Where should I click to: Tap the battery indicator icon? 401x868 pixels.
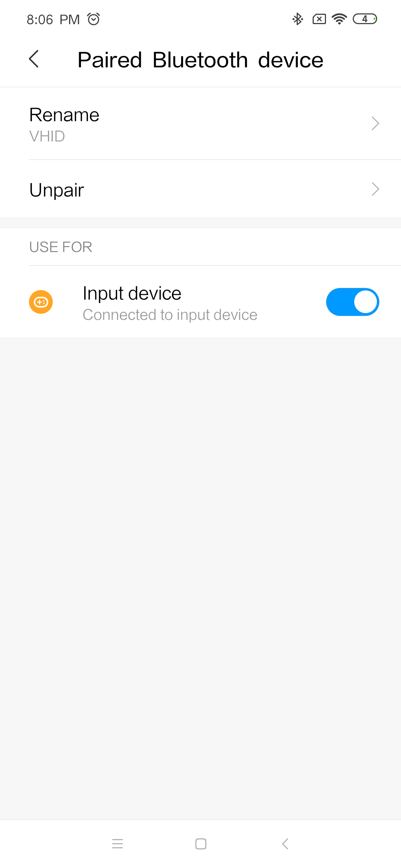(365, 19)
